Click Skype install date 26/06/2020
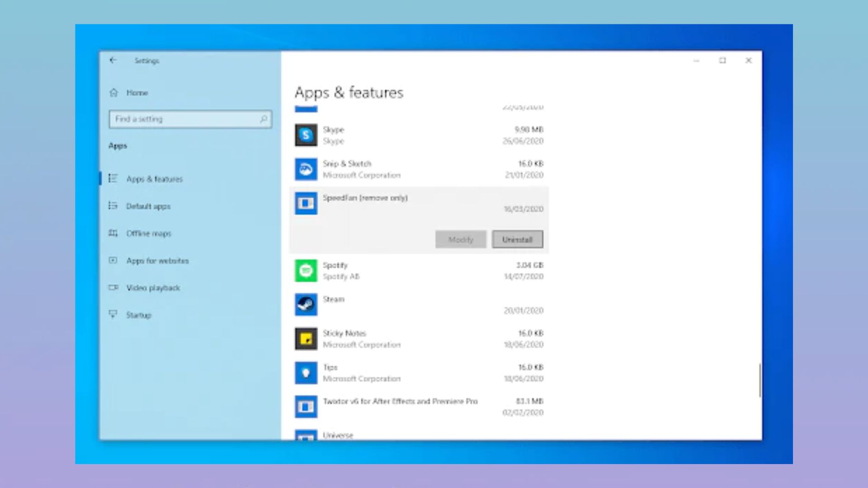The height and width of the screenshot is (488, 868). (x=523, y=141)
